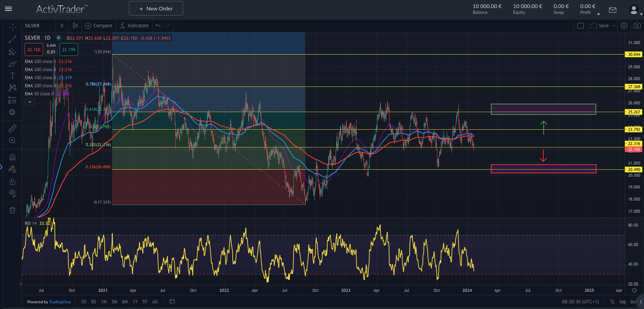
Task: Delete drawings with the trash icon
Action: pyautogui.click(x=12, y=210)
